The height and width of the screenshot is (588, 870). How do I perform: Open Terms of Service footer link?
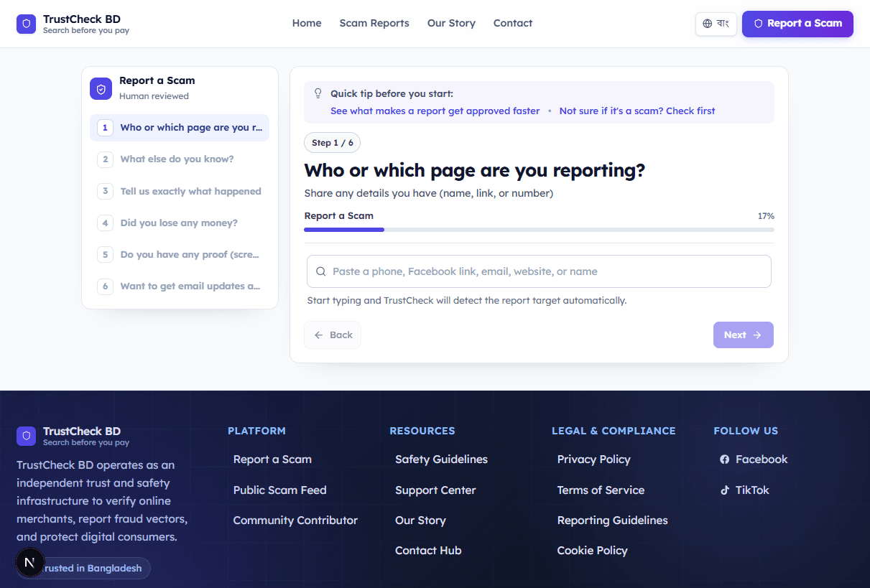tap(601, 490)
